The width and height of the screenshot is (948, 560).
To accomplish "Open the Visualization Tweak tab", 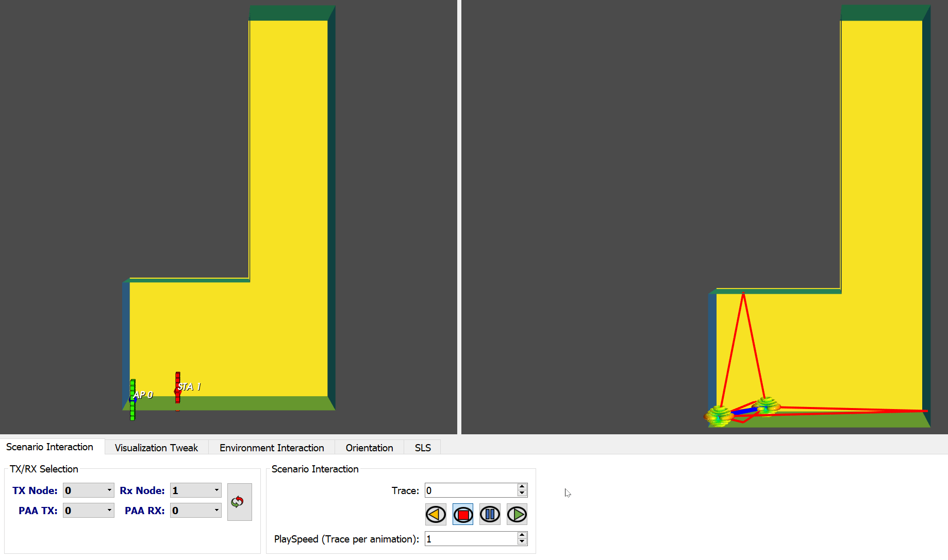I will [156, 448].
